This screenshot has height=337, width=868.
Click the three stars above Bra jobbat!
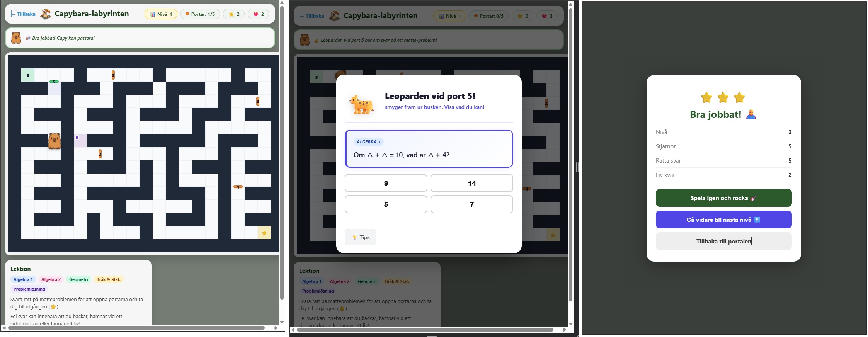click(x=723, y=97)
